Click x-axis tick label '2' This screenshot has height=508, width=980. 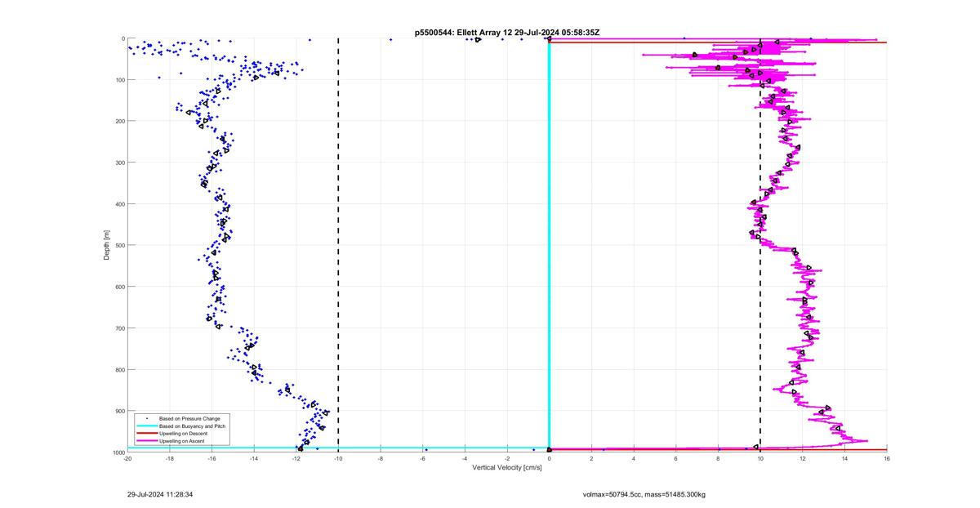[592, 458]
